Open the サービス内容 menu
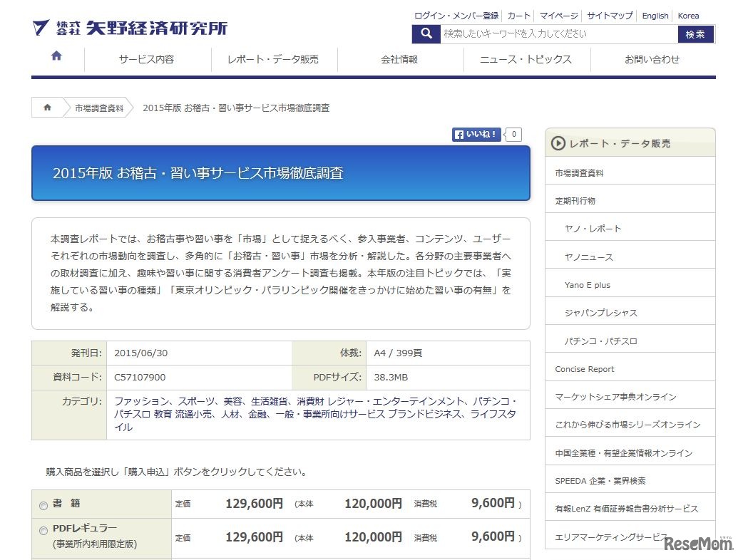Viewport: 743px width, 560px height. pyautogui.click(x=148, y=60)
